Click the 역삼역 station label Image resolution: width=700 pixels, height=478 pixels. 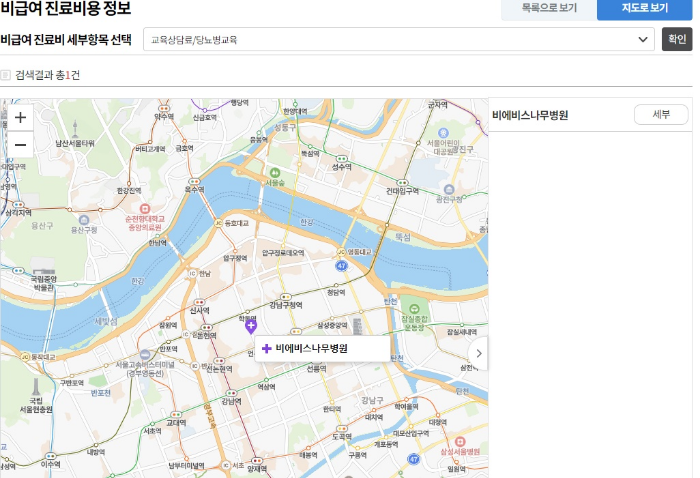267,387
